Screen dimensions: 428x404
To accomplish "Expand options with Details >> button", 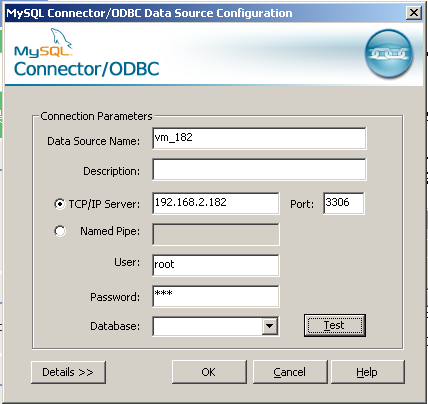I will point(68,372).
